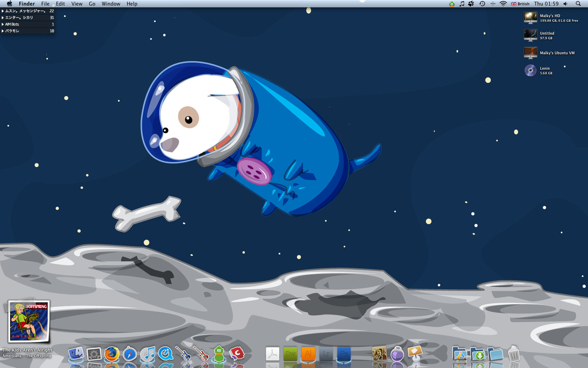588x368 pixels.
Task: Click the Americana album artwork
Action: [x=29, y=322]
